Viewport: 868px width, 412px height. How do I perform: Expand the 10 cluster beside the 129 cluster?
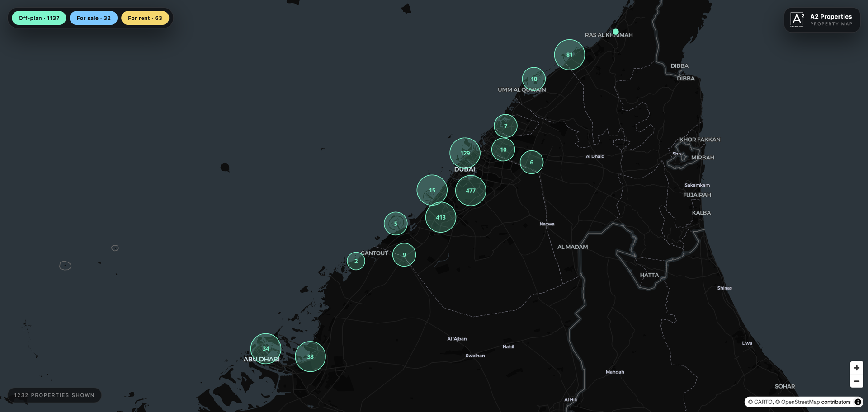[503, 150]
